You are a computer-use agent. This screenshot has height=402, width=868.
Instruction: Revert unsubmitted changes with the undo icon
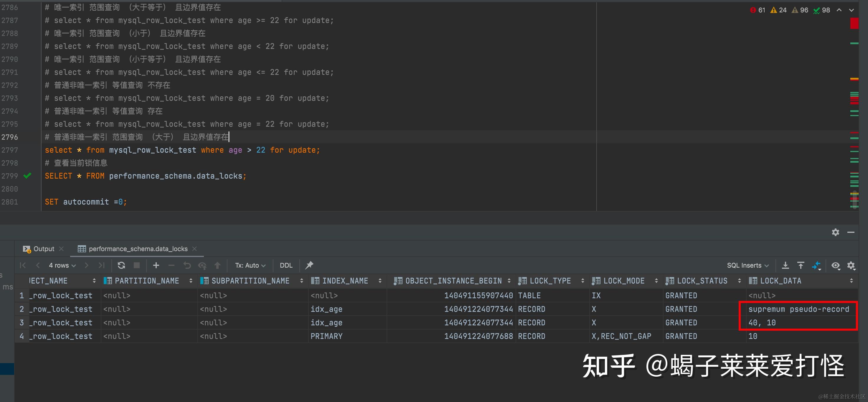187,265
